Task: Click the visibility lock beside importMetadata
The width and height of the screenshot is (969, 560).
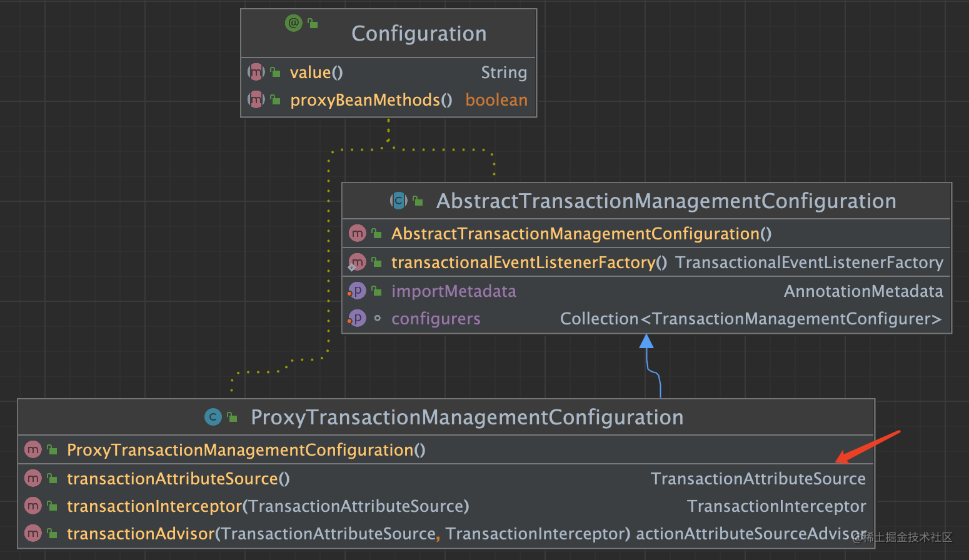Action: pos(377,291)
